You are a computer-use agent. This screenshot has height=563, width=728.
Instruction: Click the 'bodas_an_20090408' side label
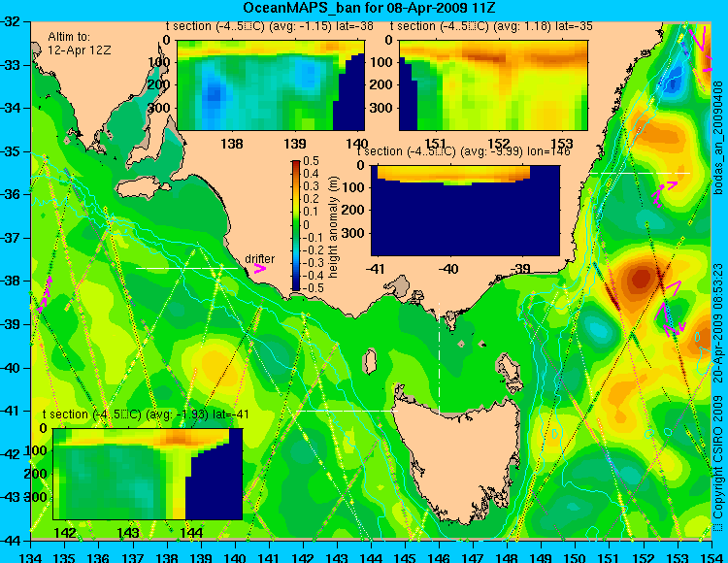pyautogui.click(x=718, y=138)
